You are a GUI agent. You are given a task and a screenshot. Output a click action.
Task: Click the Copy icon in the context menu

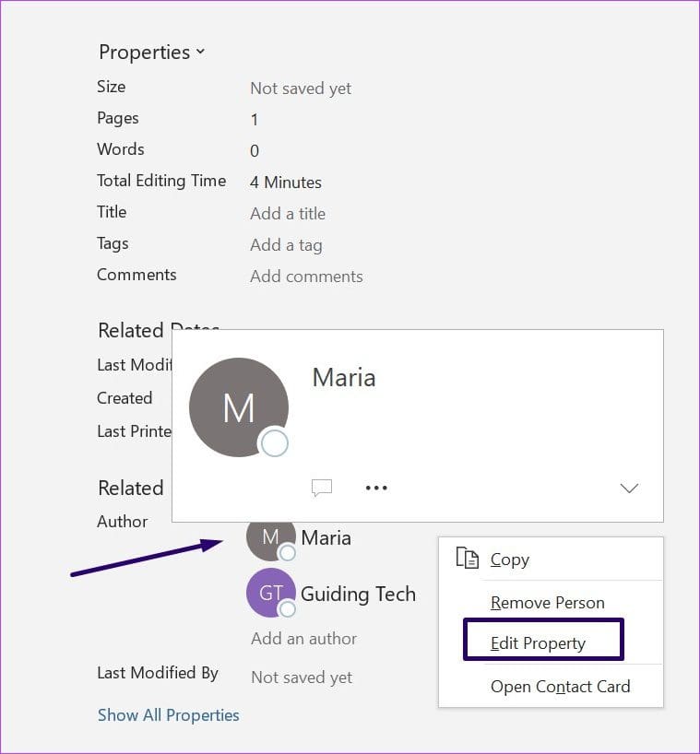(467, 559)
